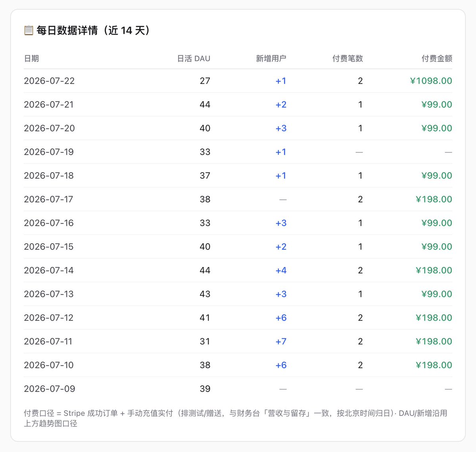Click new users +2 for 2026-07-21

(281, 104)
